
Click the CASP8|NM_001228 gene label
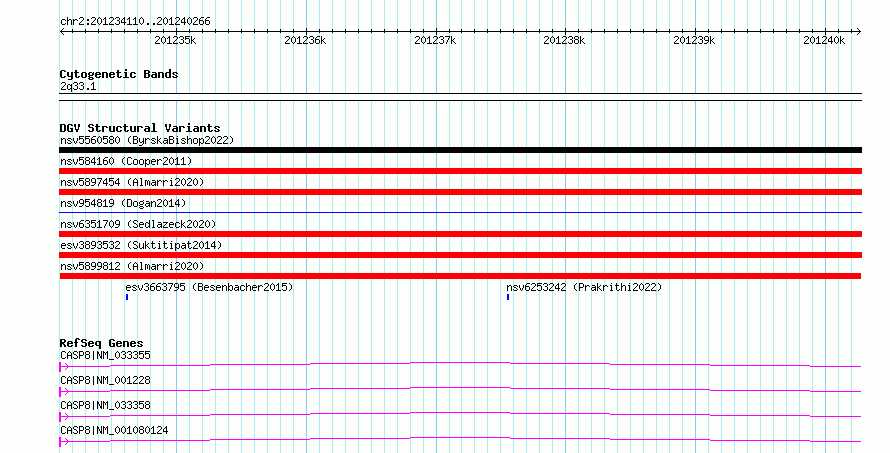coord(106,380)
